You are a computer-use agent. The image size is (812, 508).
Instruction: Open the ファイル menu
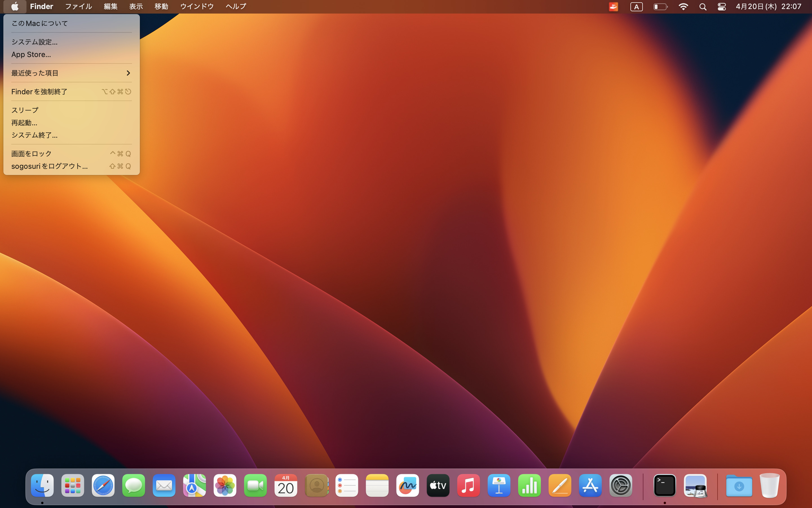(x=78, y=6)
